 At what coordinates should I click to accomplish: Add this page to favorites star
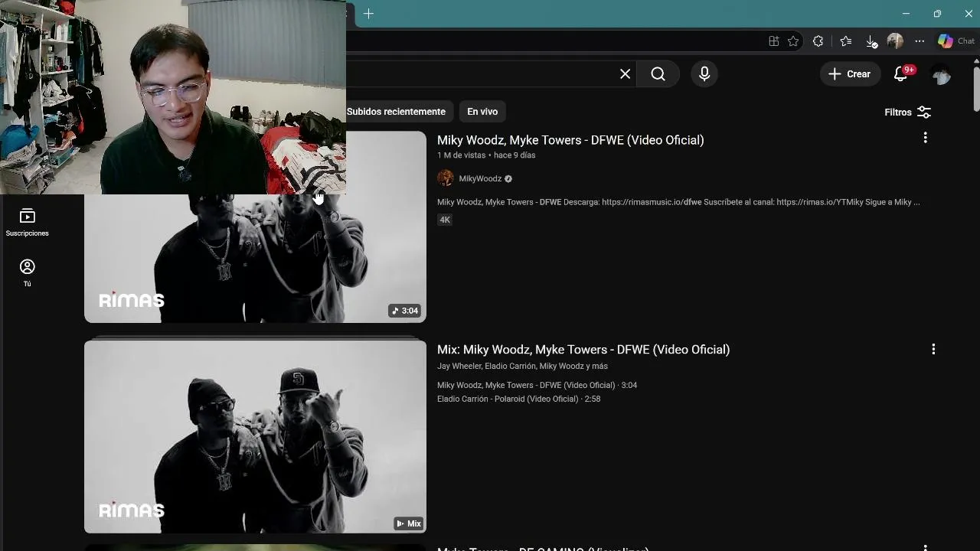point(793,41)
